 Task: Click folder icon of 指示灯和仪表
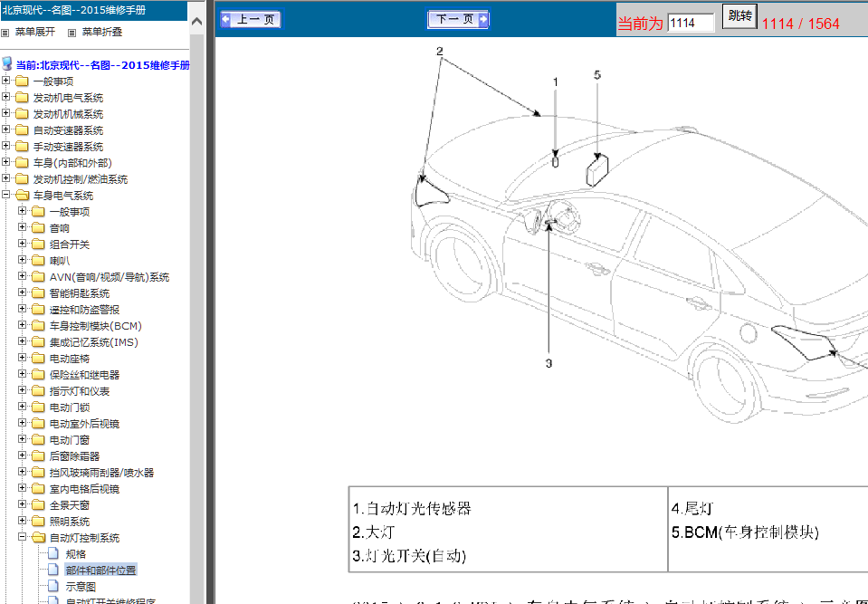pos(38,390)
